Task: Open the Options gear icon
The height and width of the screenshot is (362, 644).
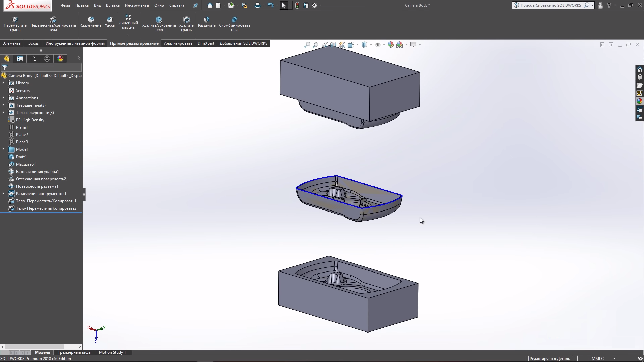Action: point(314,5)
